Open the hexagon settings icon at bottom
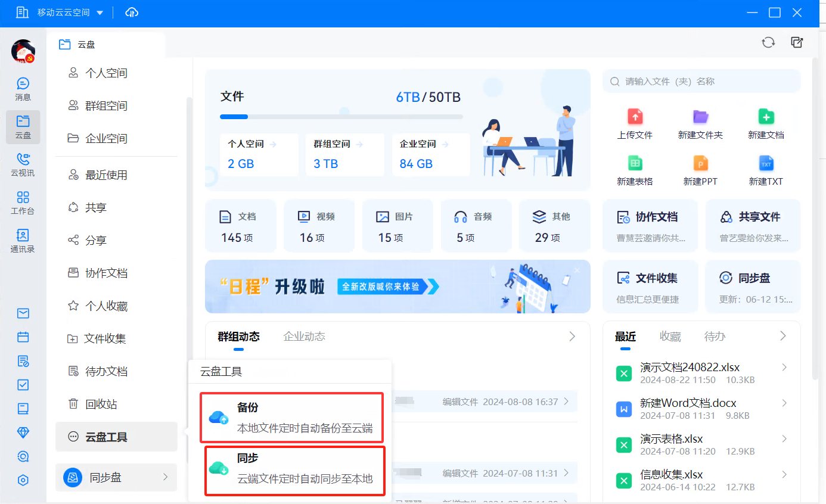The width and height of the screenshot is (826, 504). pos(23,480)
